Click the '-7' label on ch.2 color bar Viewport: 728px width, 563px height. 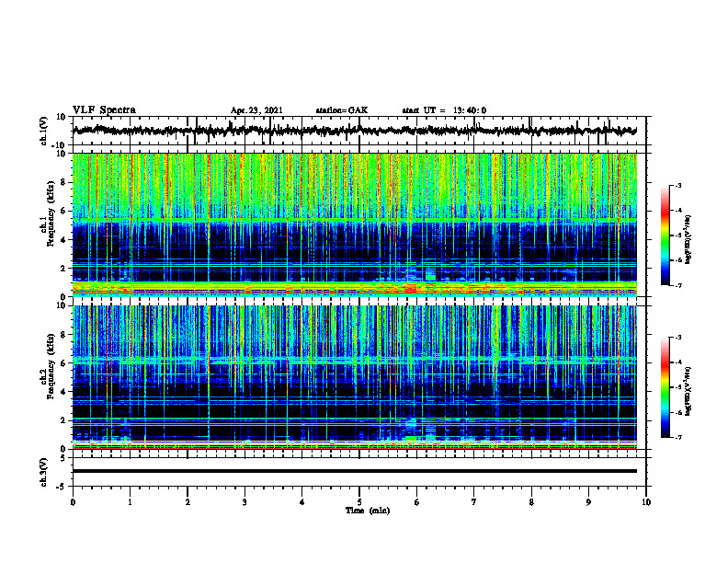677,438
